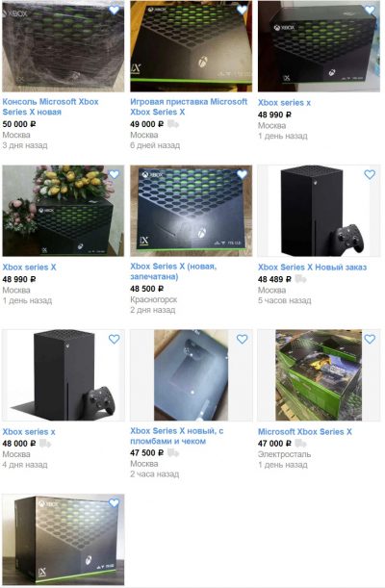Click delivery icon beside 47 000 ₽ price
The width and height of the screenshot is (385, 588).
click(300, 444)
